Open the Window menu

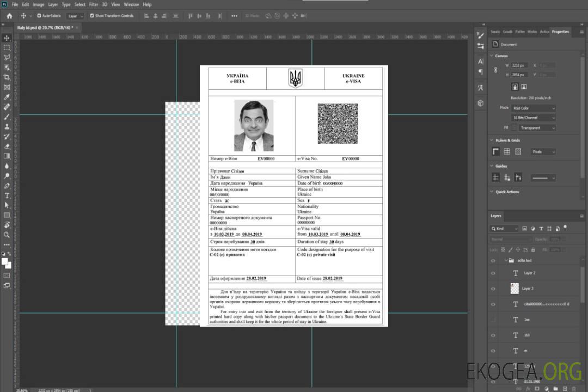[x=131, y=4]
